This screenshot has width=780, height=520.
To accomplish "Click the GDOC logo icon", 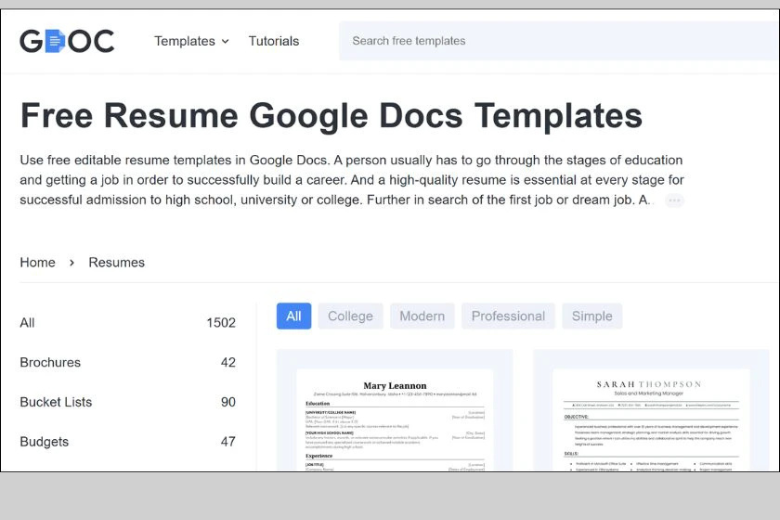I will [66, 41].
